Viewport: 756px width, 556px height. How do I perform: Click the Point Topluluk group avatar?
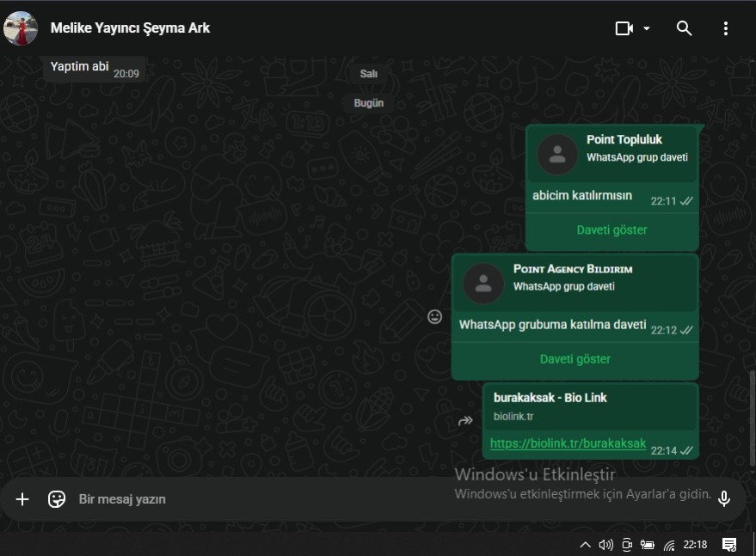557,154
